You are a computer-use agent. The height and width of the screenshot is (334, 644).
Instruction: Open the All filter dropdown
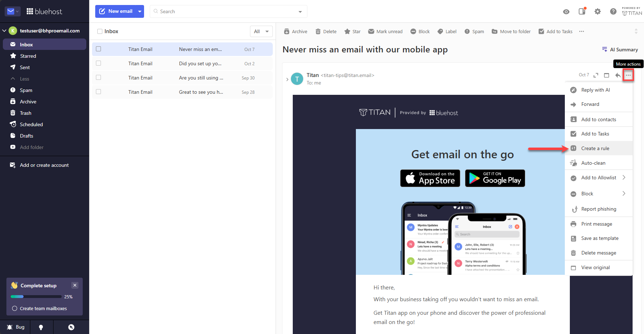tap(261, 31)
